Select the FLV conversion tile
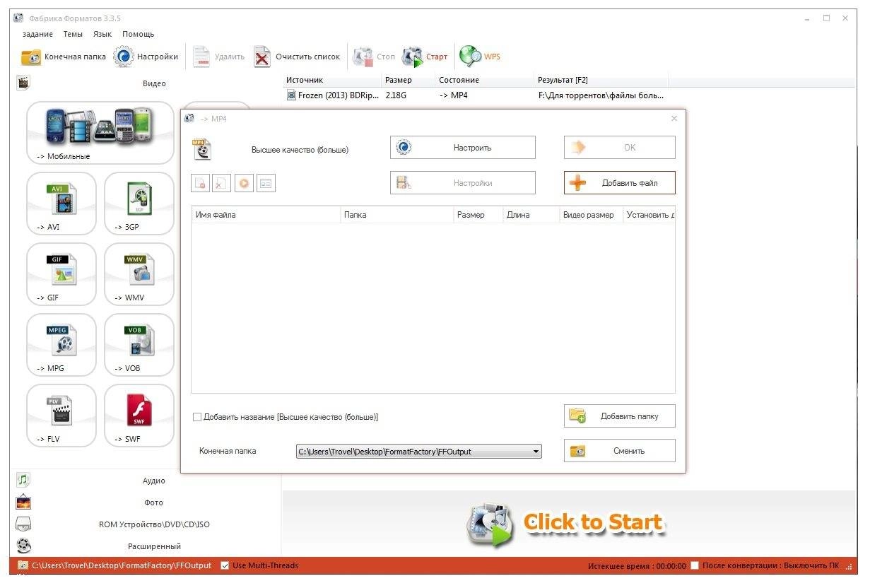This screenshot has width=870, height=588. [61, 416]
